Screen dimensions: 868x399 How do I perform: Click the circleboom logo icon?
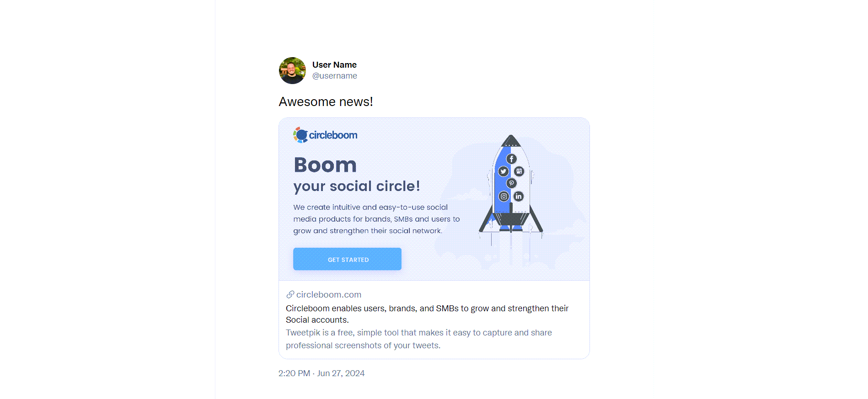point(300,135)
